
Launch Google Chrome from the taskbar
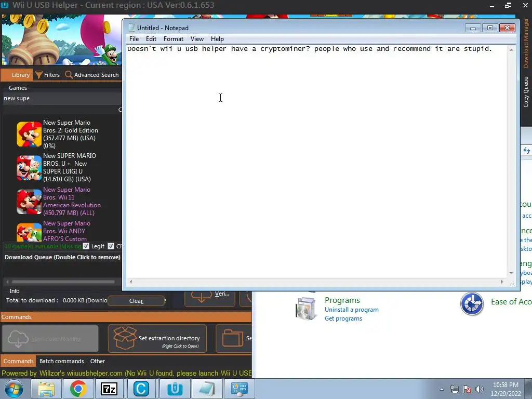(78, 389)
